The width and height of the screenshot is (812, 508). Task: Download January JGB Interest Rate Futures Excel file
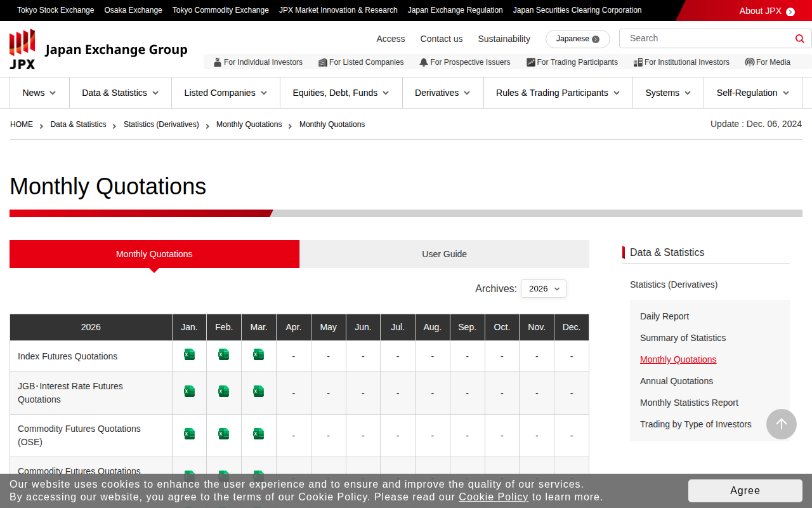point(189,392)
